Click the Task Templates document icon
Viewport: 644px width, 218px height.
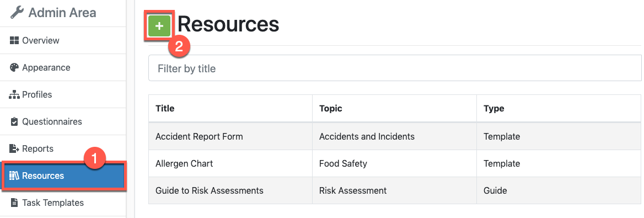click(14, 203)
